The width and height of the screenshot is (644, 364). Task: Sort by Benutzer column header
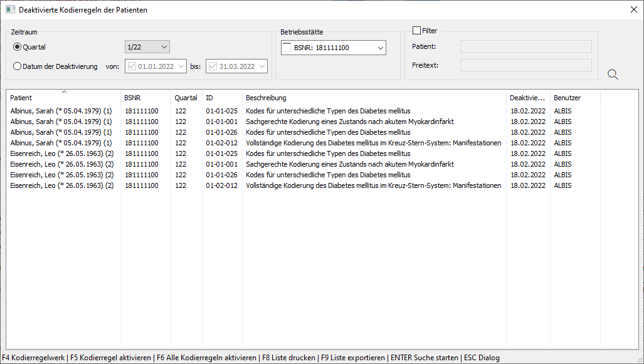575,98
